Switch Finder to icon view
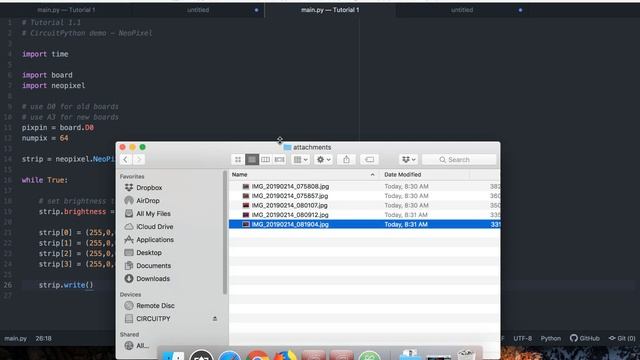Viewport: 640px width, 360px height. (x=238, y=160)
